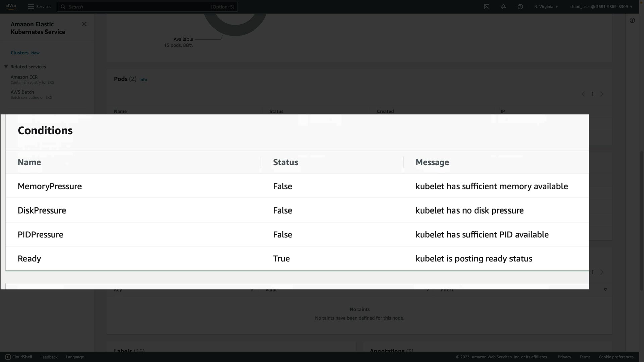The height and width of the screenshot is (362, 644).
Task: Click the AWS logo home icon
Action: [x=11, y=6]
